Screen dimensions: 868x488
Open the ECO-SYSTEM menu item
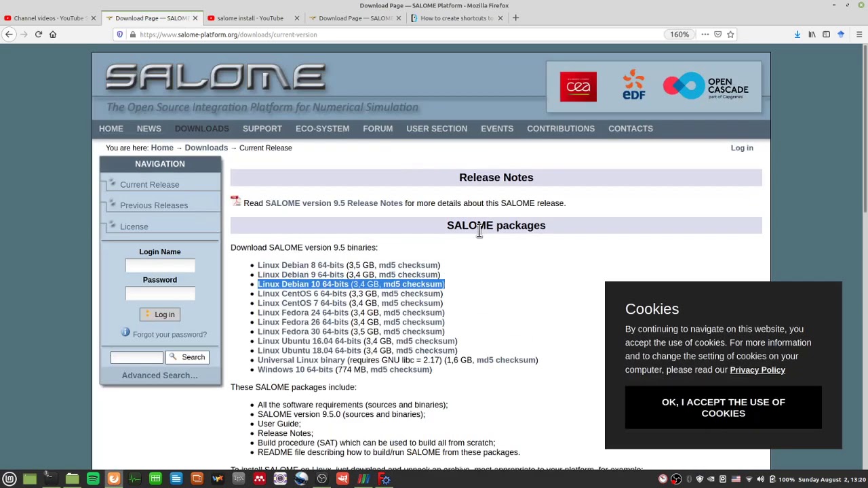(x=323, y=129)
